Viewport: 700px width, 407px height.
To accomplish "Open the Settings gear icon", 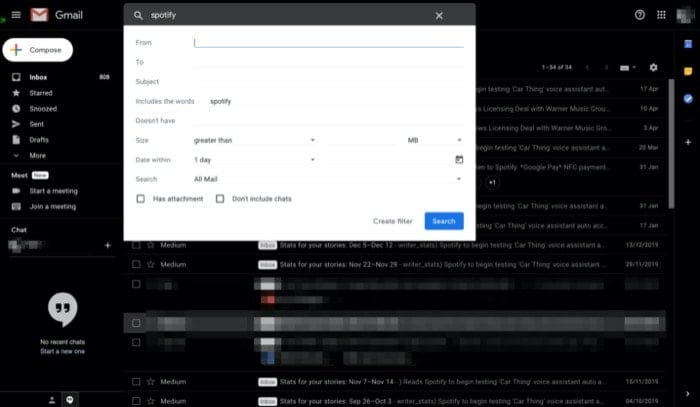I will pos(654,67).
